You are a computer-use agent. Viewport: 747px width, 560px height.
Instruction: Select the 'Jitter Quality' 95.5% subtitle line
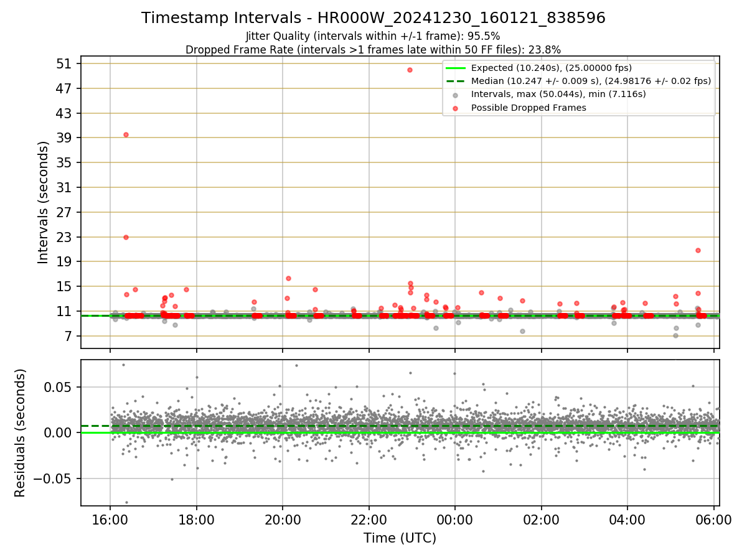click(x=374, y=36)
